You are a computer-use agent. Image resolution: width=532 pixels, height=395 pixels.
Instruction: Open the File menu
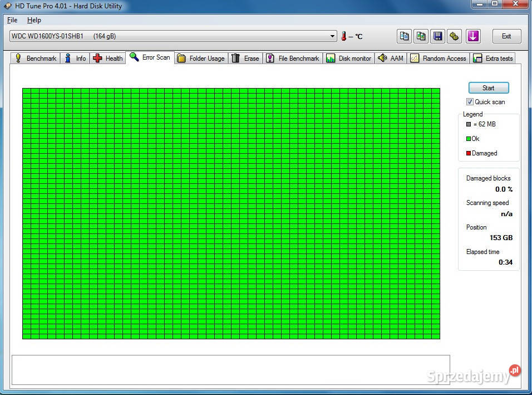(12, 20)
